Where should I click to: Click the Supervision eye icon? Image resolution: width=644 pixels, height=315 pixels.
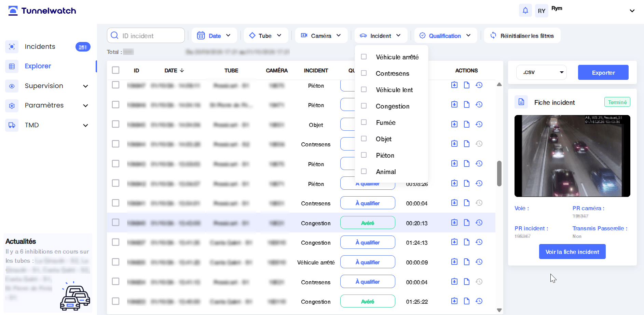click(x=12, y=86)
